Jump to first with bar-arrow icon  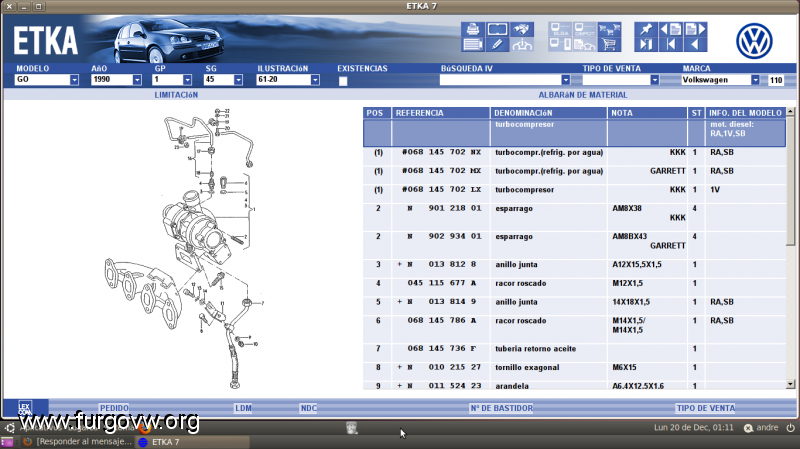[670, 44]
